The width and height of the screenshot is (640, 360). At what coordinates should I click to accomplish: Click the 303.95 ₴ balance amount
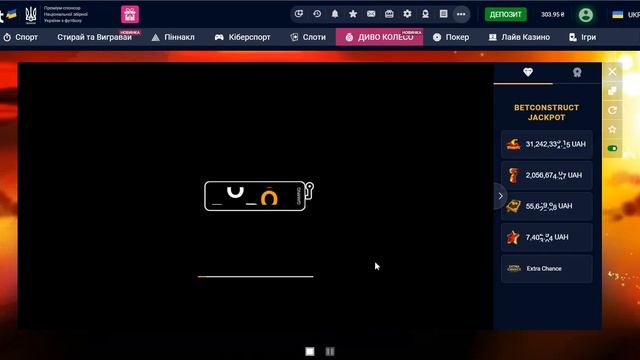553,14
